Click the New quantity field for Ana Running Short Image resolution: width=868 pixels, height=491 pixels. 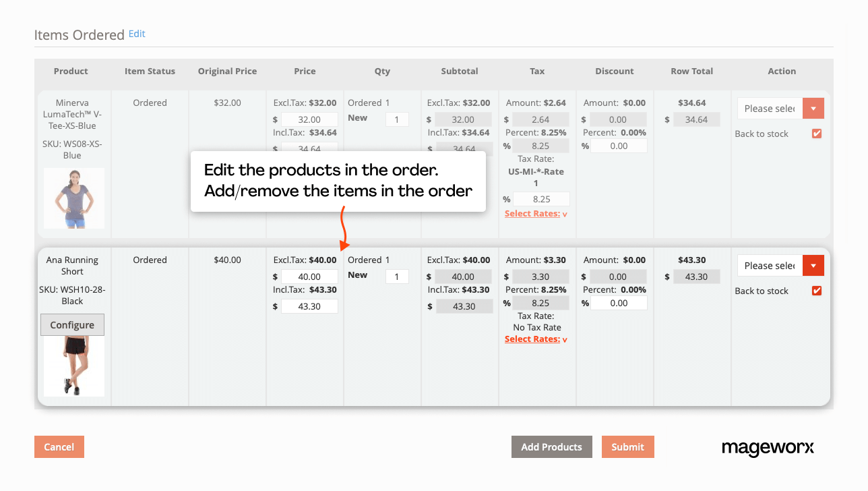pyautogui.click(x=397, y=276)
